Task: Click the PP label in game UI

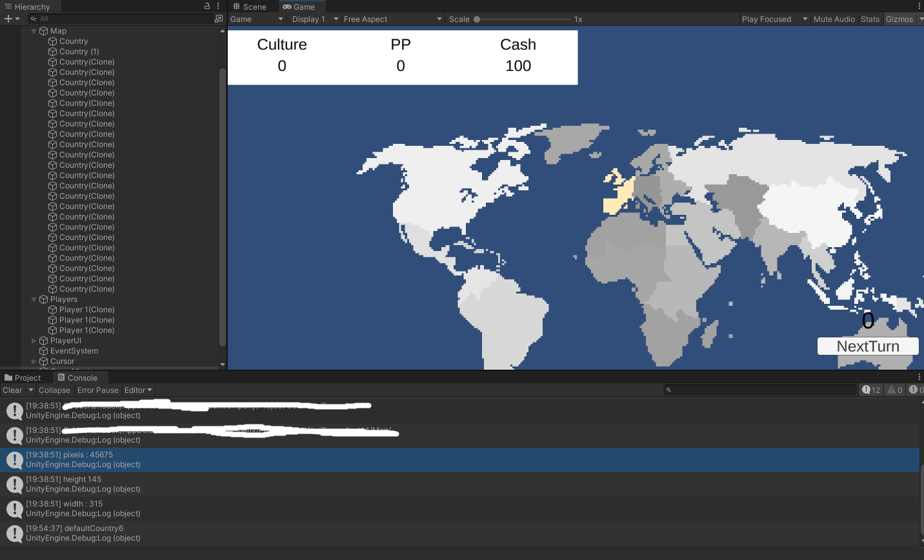Action: [x=401, y=45]
